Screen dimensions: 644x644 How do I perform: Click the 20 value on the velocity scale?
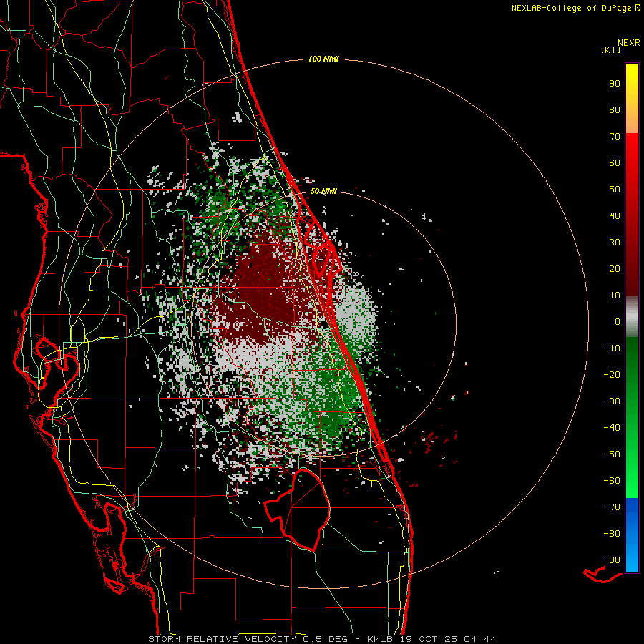point(615,268)
